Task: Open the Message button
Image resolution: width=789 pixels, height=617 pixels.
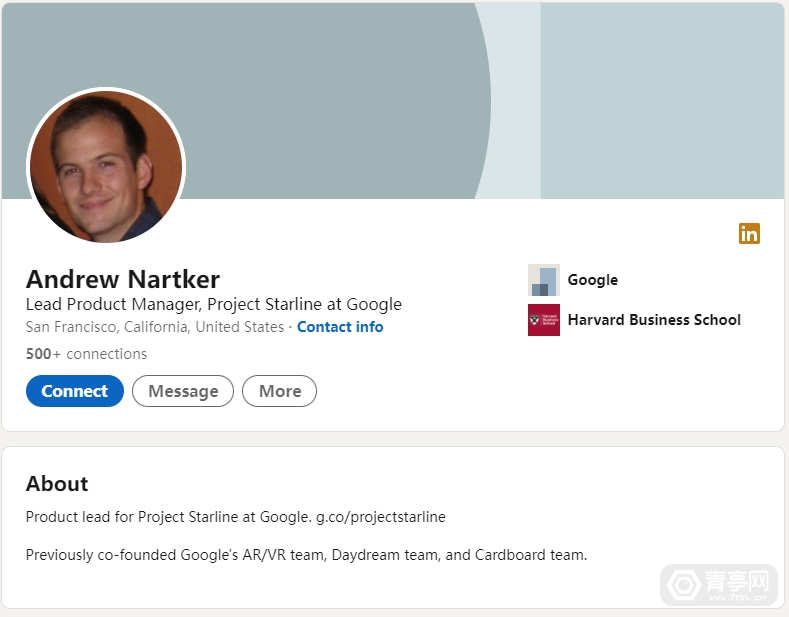Action: (183, 391)
